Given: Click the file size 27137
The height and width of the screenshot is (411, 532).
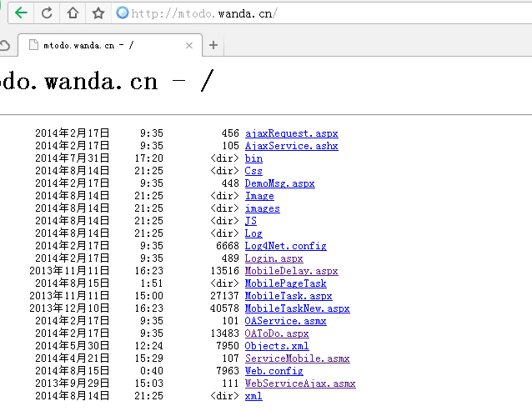Looking at the screenshot, I should tap(224, 296).
